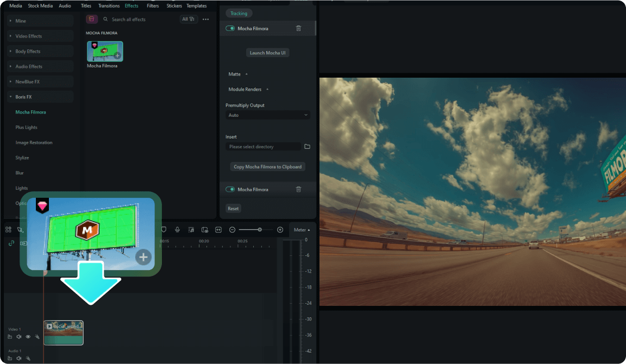Turn off the Mocha Filmora switch above Launch Mocha UI
This screenshot has height=364, width=626.
[x=230, y=28]
